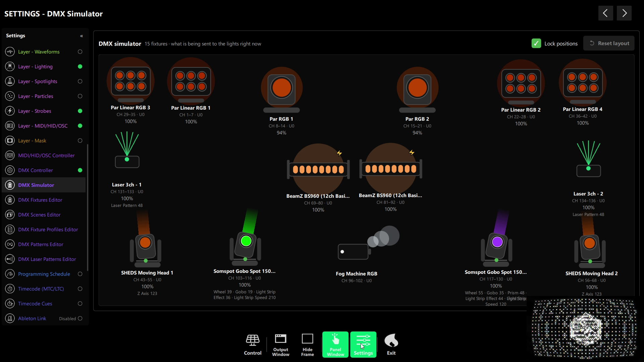Click the Layer - Particles sidebar icon
Screen dimensions: 644x362
10,96
